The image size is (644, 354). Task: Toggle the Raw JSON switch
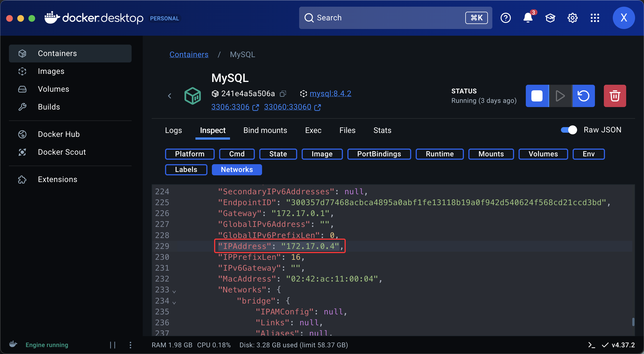click(569, 130)
